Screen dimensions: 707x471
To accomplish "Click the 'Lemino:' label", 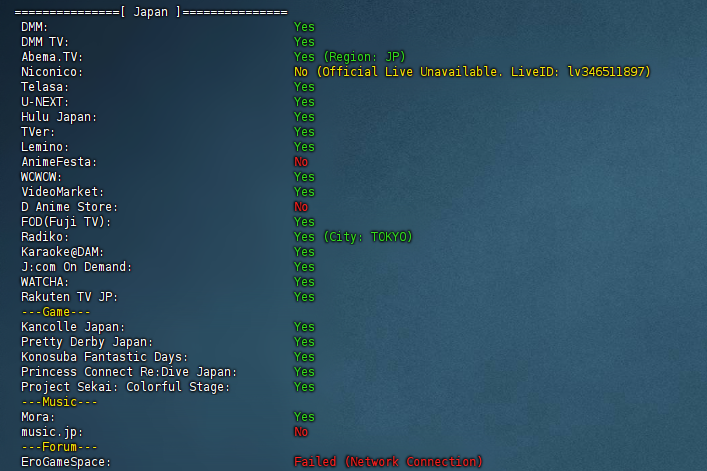I will [45, 147].
